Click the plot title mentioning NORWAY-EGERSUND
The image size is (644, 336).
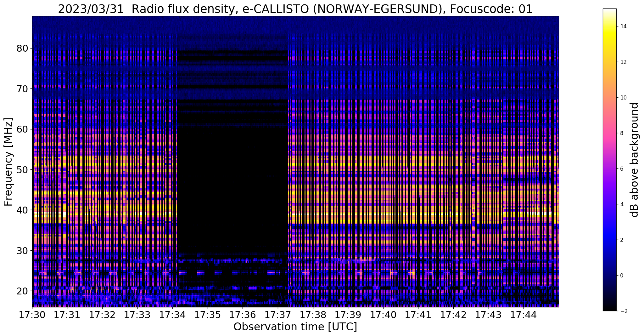[295, 9]
